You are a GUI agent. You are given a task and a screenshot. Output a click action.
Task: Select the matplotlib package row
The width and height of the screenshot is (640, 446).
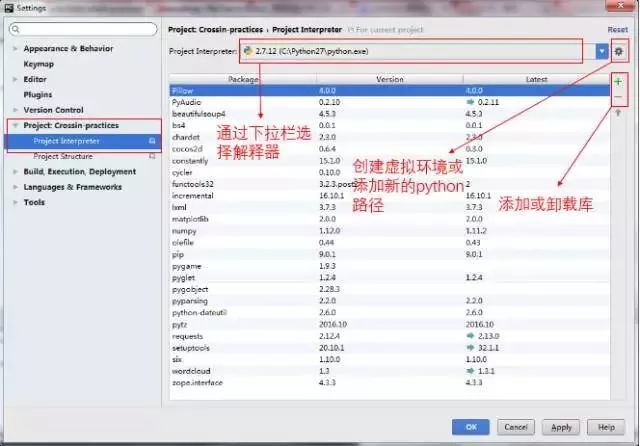390,219
